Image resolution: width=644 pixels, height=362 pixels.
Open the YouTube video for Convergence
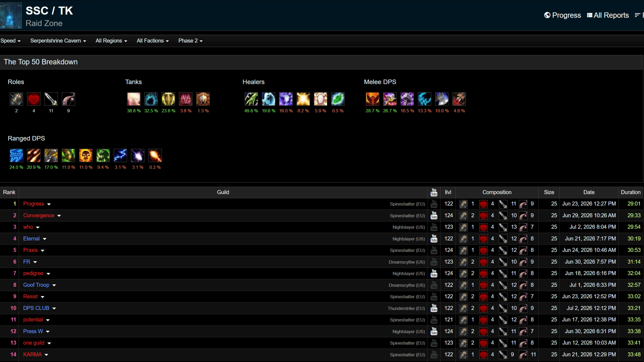pyautogui.click(x=434, y=215)
